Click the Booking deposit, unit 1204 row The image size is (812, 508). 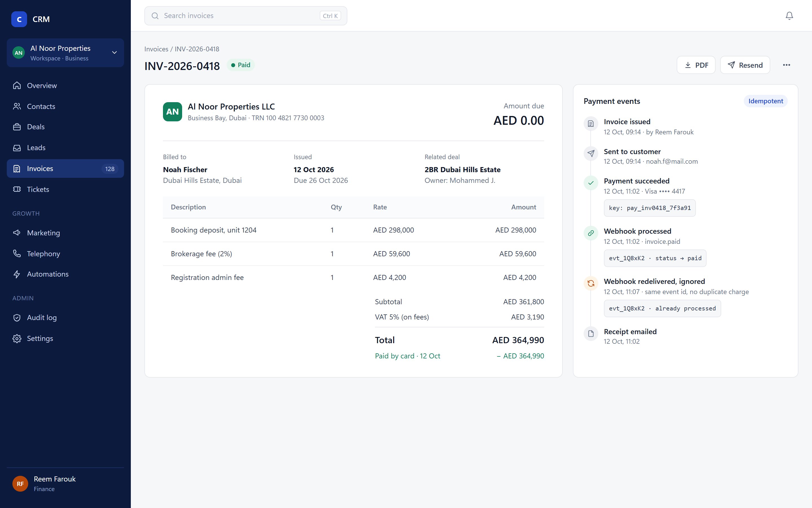tap(353, 230)
